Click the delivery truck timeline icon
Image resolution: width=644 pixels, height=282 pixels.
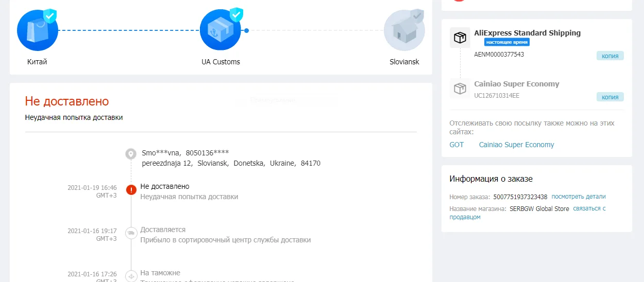(131, 233)
